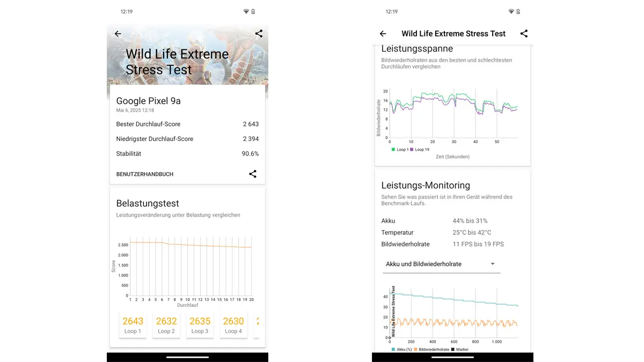Tap share icon beside BENUTZERHANDBUCH

[253, 174]
